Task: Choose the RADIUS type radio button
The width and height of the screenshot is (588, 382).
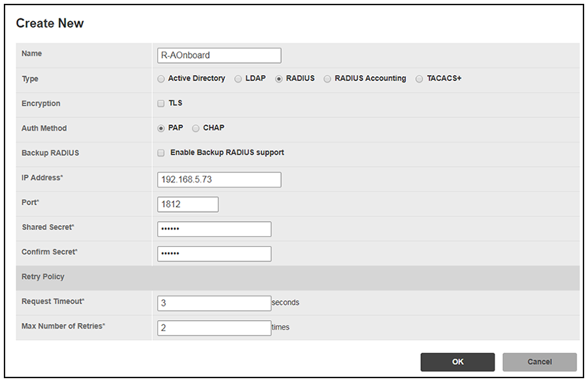Action: point(278,79)
